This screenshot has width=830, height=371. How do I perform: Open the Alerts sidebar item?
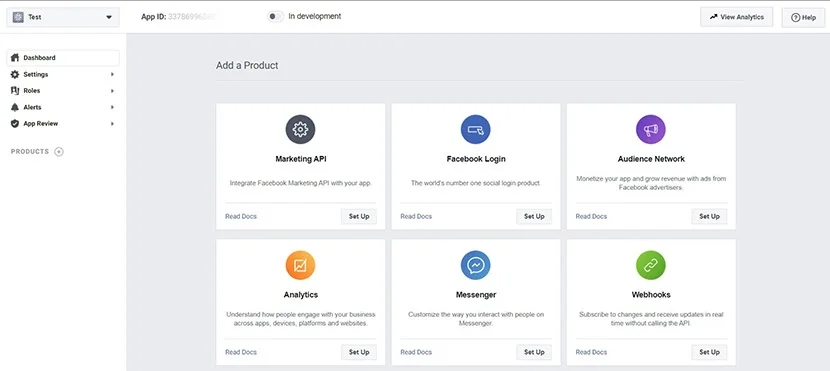pos(63,107)
